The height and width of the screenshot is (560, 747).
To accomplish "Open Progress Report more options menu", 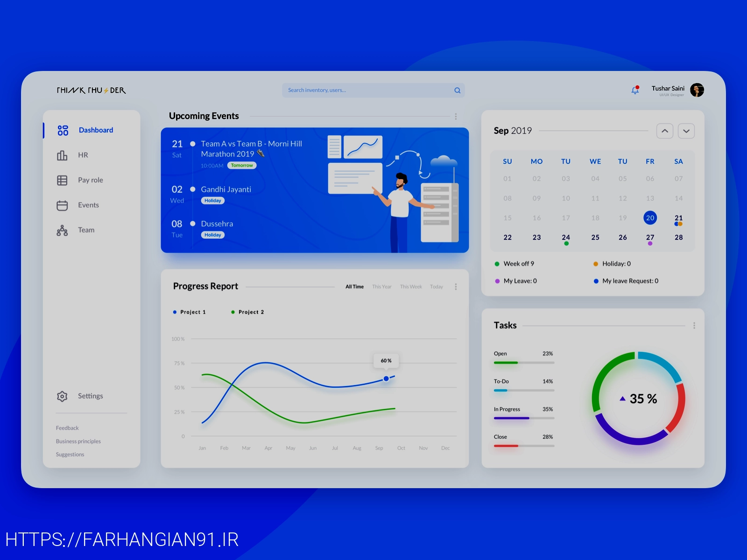I will point(456,287).
